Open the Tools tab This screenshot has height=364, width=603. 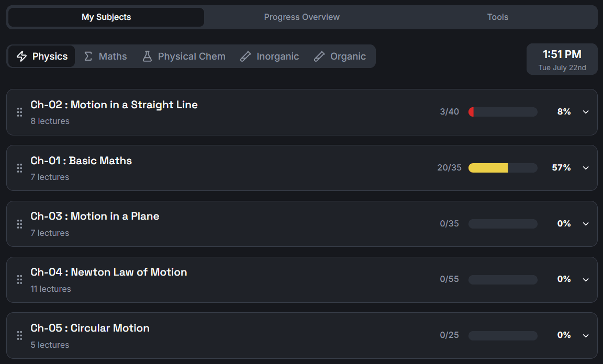click(x=497, y=17)
